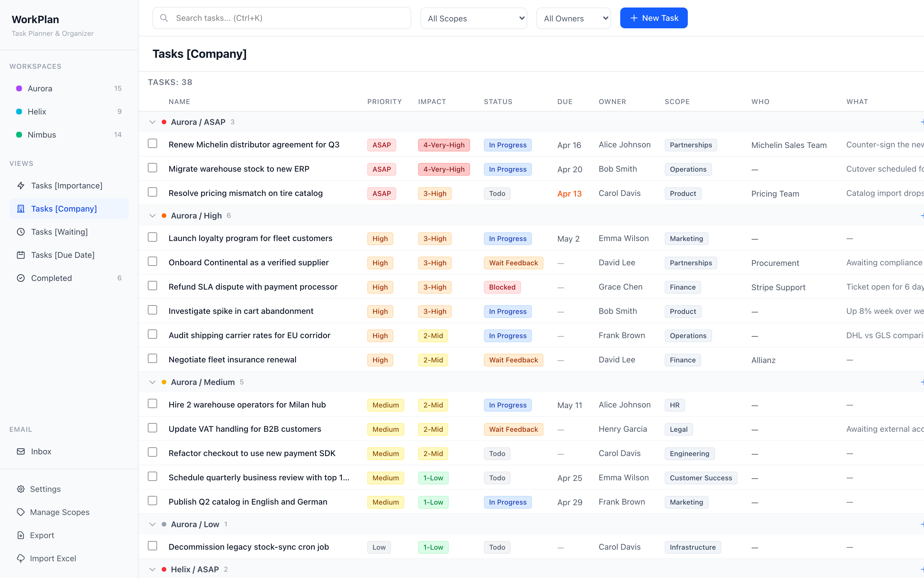Click the Export file icon
The width and height of the screenshot is (924, 578).
coord(21,535)
